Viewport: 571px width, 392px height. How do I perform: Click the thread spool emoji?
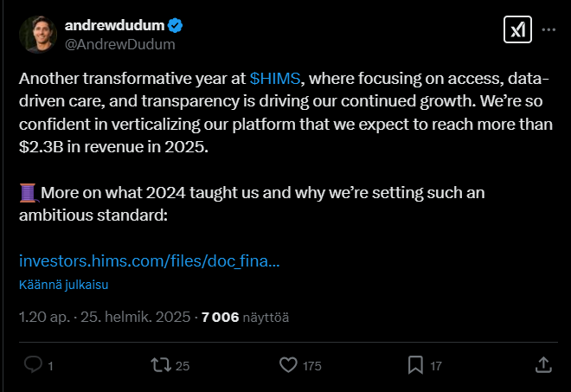click(29, 193)
